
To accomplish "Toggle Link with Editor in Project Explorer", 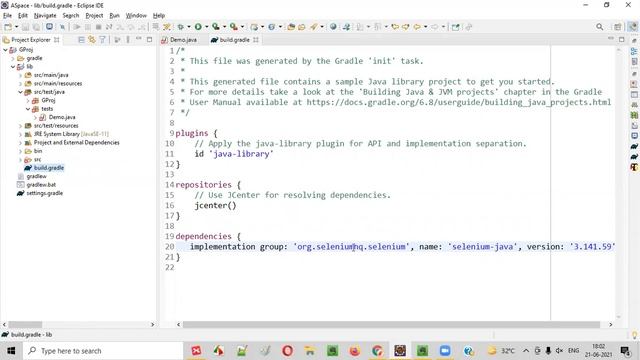I will click(x=92, y=40).
